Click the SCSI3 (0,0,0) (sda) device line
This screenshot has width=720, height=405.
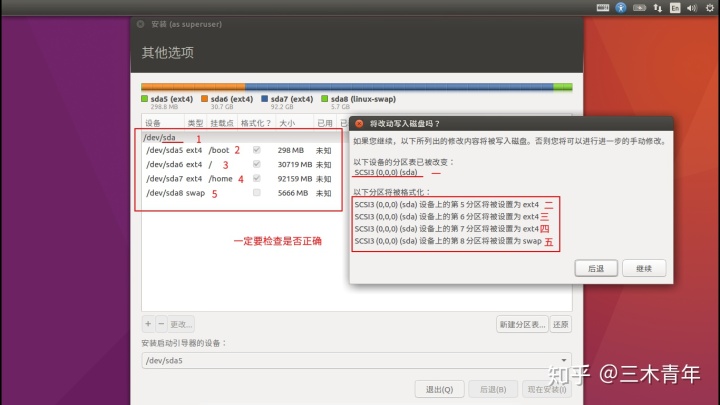coord(386,172)
